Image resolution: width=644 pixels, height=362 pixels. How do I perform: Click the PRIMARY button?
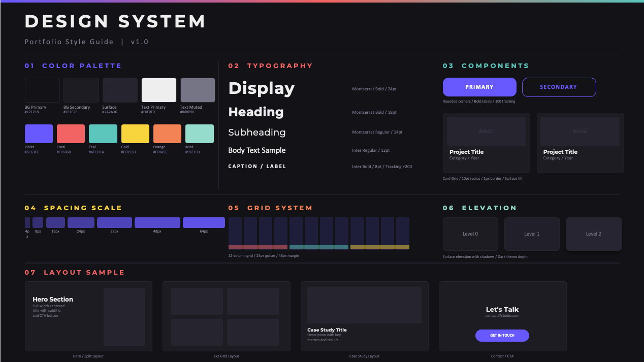pyautogui.click(x=479, y=87)
